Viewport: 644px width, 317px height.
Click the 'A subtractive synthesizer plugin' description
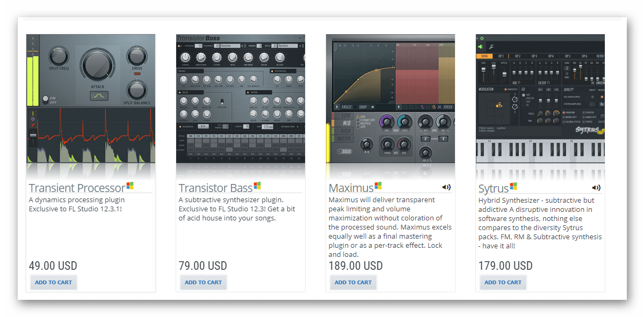click(x=237, y=209)
